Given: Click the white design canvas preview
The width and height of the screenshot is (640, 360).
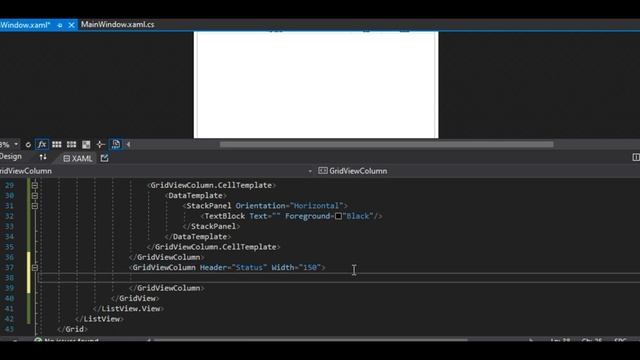Looking at the screenshot, I should point(316,84).
